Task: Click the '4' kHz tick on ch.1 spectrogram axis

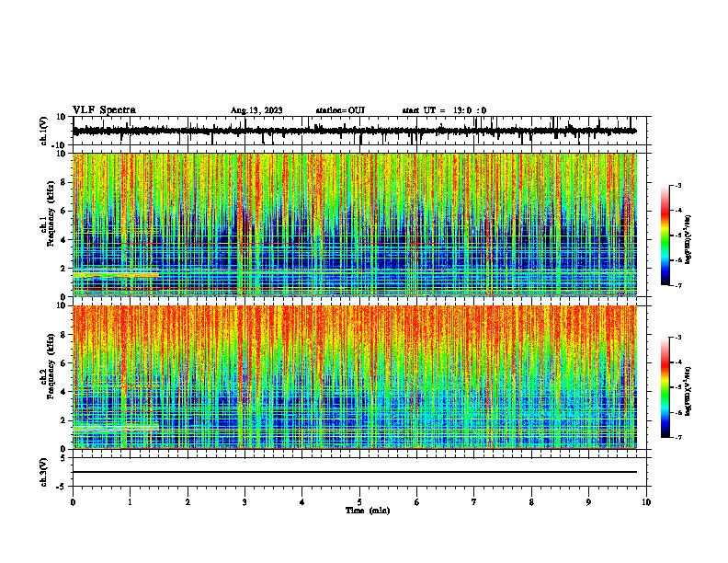Action: 63,240
